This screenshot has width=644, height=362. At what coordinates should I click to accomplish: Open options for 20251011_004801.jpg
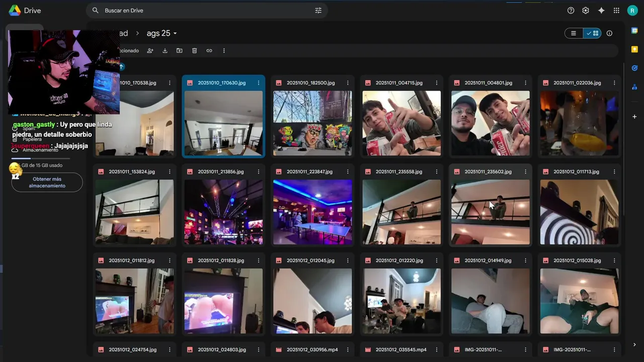pos(526,83)
